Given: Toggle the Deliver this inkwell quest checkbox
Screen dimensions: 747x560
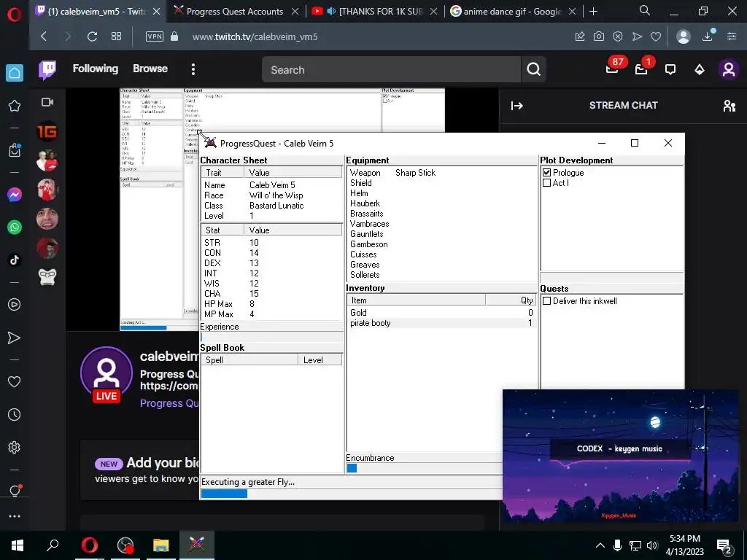Looking at the screenshot, I should pyautogui.click(x=547, y=301).
